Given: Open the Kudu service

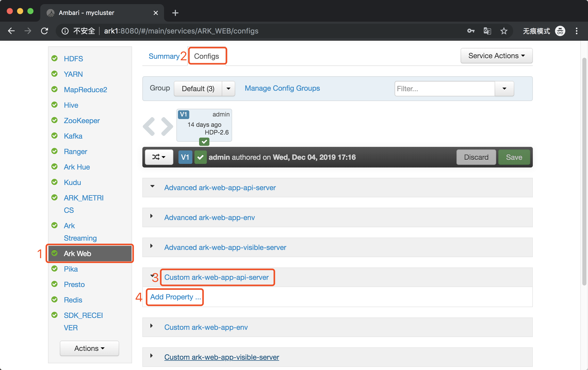Looking at the screenshot, I should click(72, 182).
